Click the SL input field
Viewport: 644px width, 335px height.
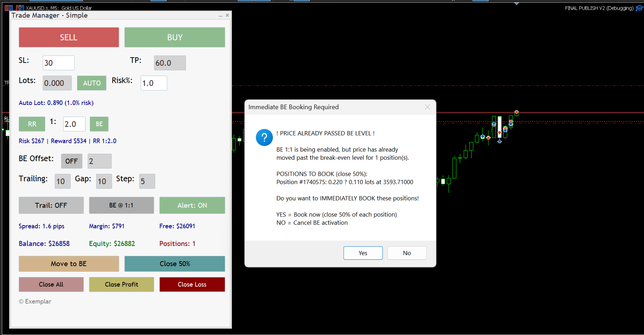click(x=59, y=63)
